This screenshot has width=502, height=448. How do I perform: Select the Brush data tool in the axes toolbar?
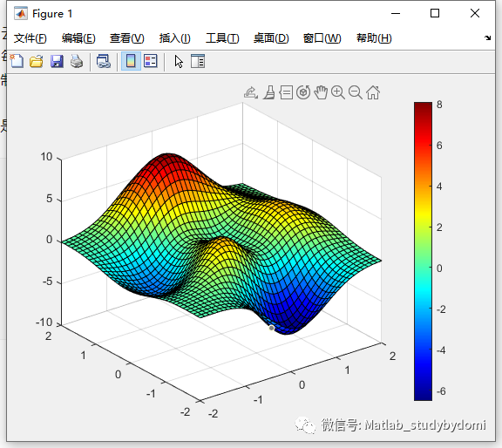tap(269, 92)
